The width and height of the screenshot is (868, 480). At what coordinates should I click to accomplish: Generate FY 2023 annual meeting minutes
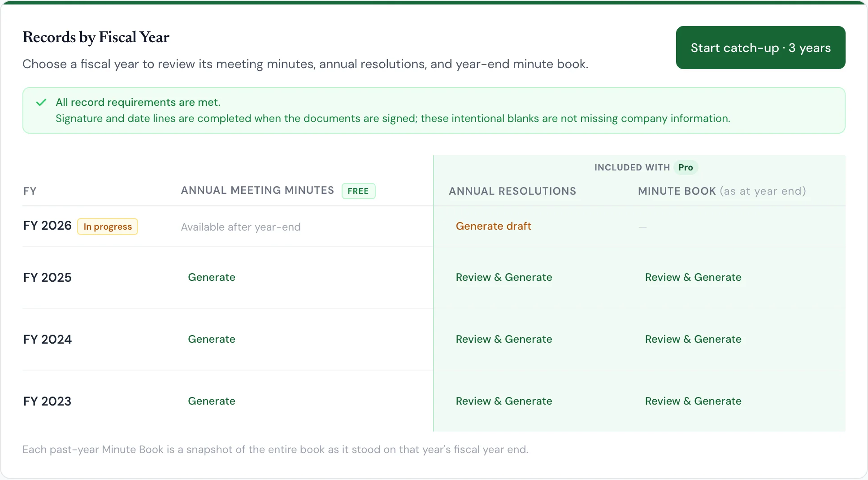tap(212, 401)
